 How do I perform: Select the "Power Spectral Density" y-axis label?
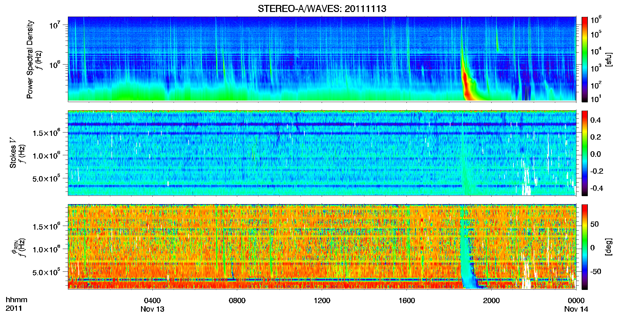[30, 59]
